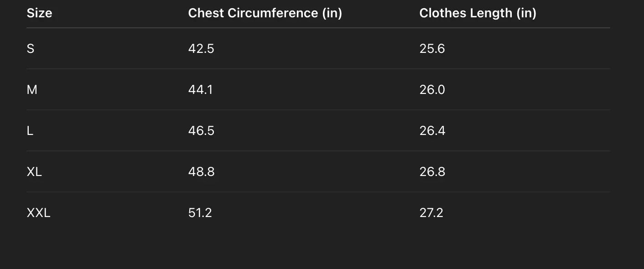
Task: Click length value 26.0 in M row
Action: click(432, 90)
